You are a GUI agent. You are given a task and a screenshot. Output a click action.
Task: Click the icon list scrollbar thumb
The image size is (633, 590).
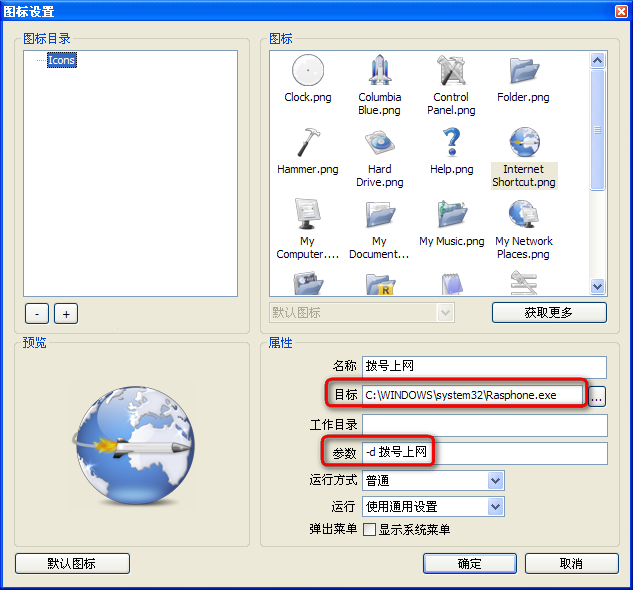[x=597, y=130]
